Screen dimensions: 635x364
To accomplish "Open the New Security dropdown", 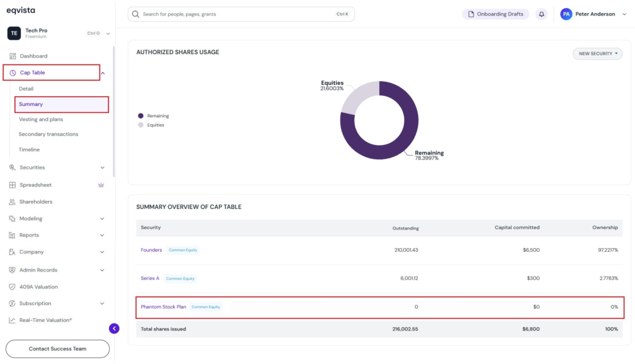I will (x=598, y=53).
